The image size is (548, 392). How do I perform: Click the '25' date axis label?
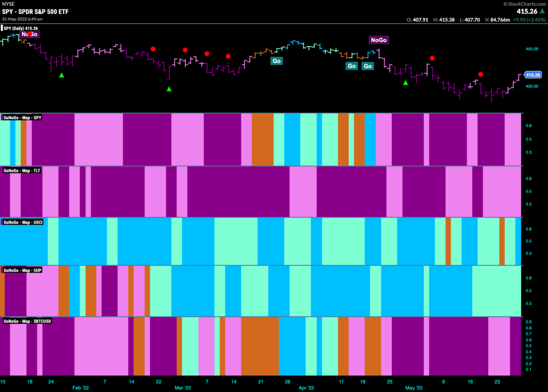[x=390, y=381]
